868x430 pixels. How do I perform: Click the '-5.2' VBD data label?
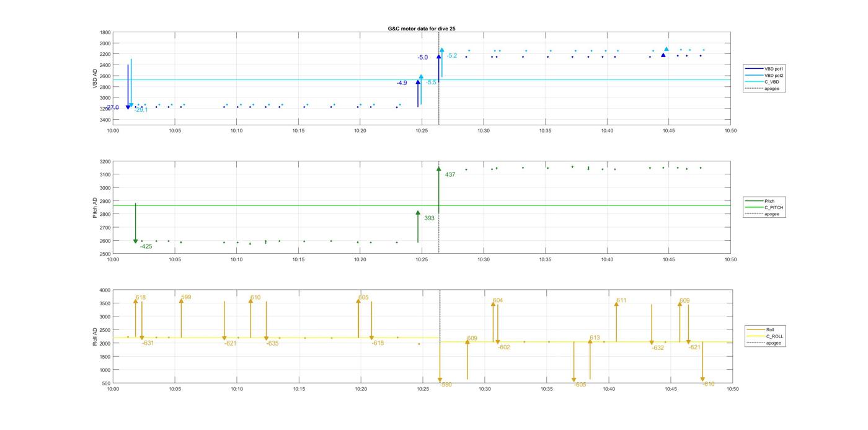point(451,56)
